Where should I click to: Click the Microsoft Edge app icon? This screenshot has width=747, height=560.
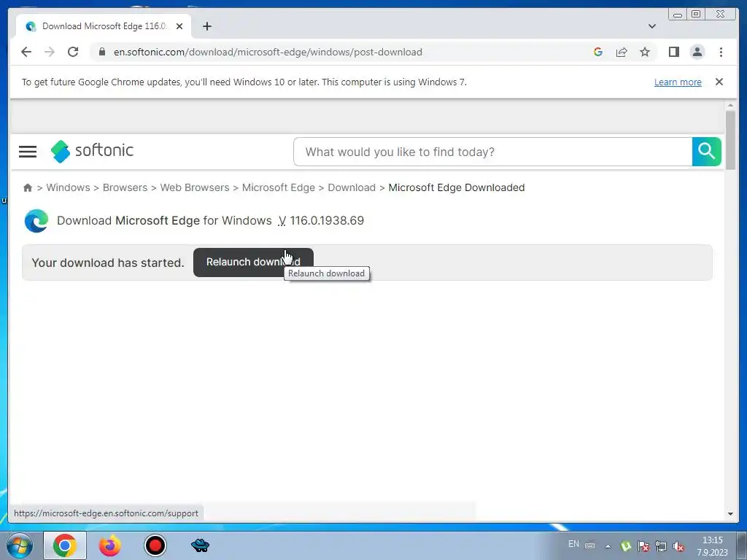36,221
